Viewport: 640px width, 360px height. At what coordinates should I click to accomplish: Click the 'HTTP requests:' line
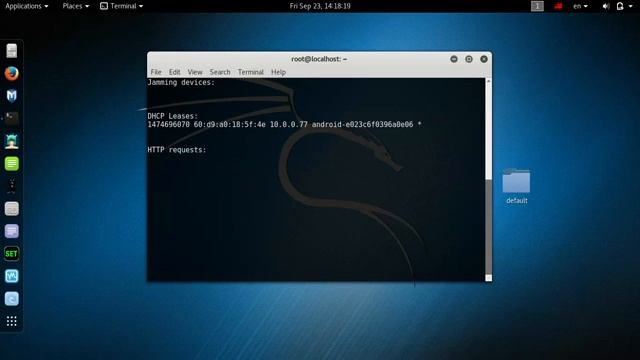tap(177, 150)
